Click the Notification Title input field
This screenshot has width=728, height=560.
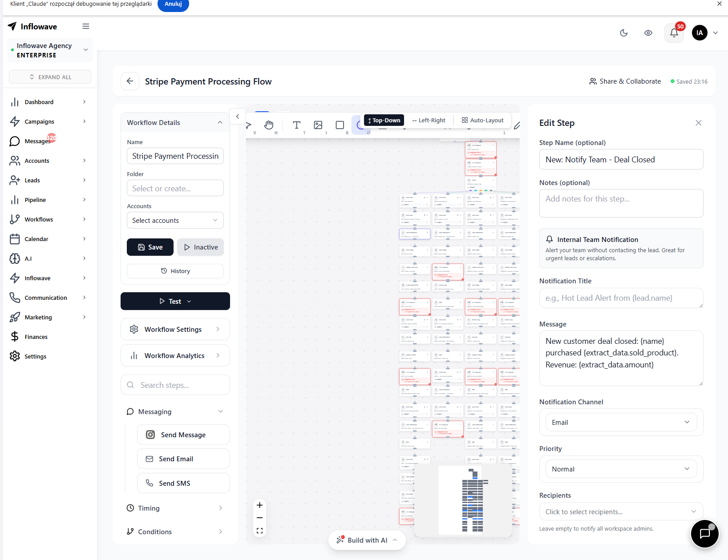point(621,298)
